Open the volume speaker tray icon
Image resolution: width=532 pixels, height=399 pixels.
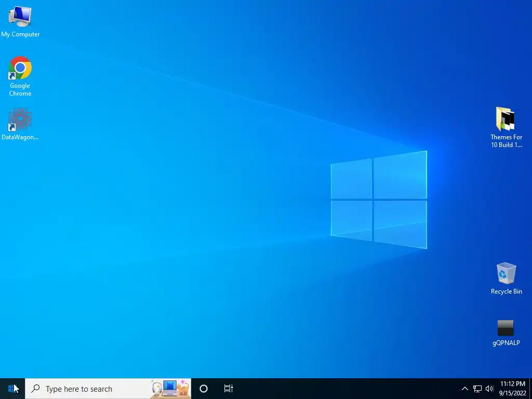click(x=489, y=389)
